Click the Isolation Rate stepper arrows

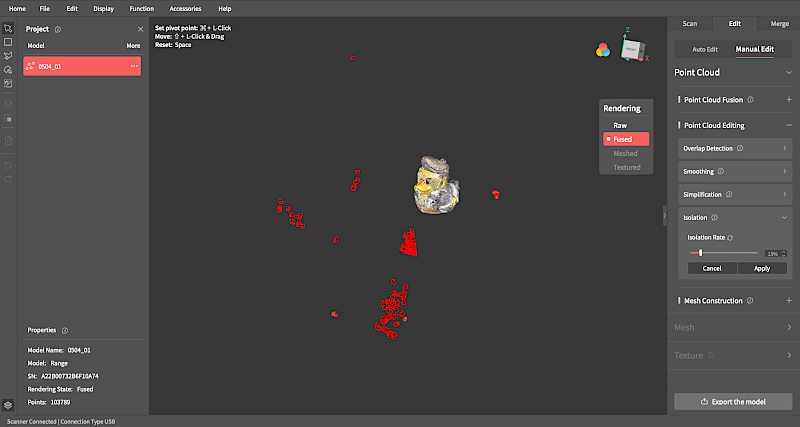point(784,254)
